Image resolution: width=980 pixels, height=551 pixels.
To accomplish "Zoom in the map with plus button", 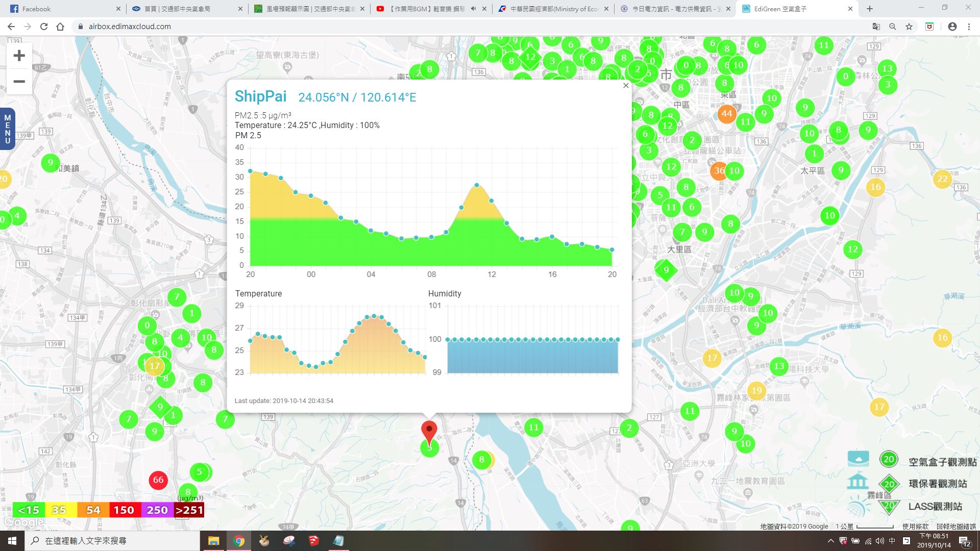I will pyautogui.click(x=19, y=56).
